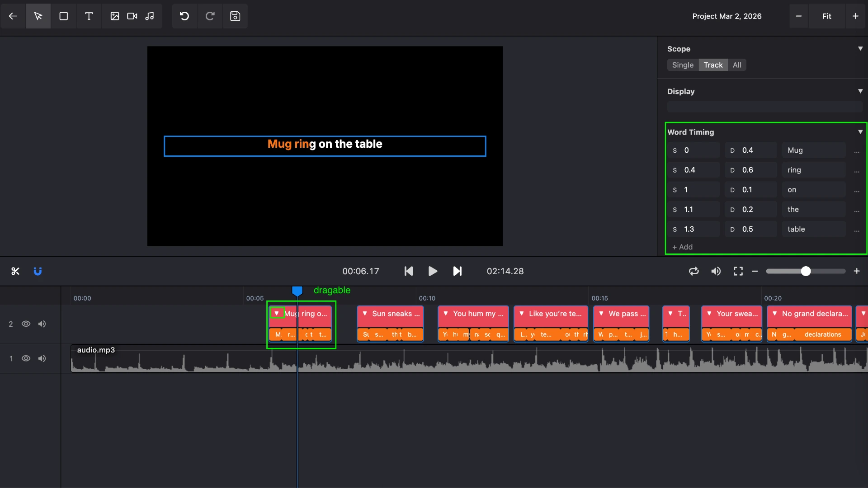Select the audio.mp3 waveform clip
Screen dimensions: 868x488
pos(469,359)
